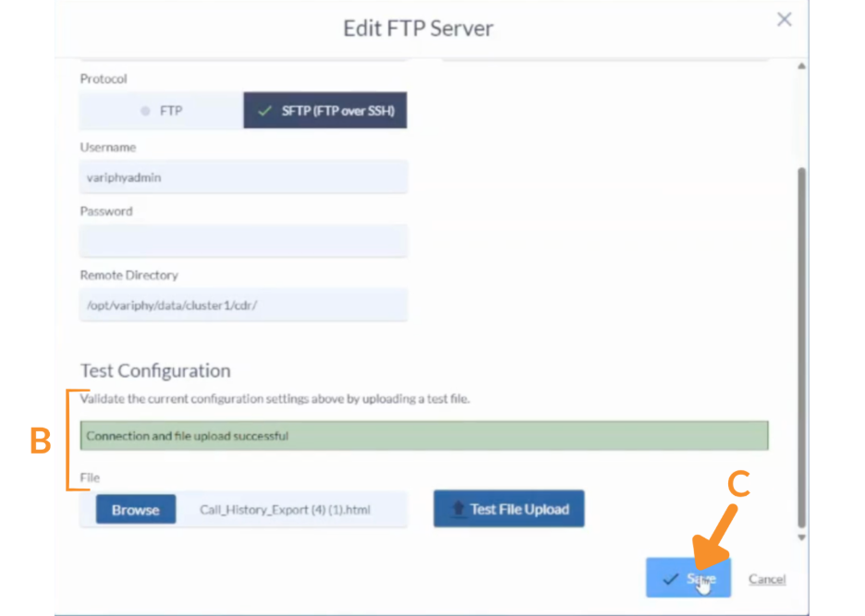Image resolution: width=865 pixels, height=616 pixels.
Task: Click the Test File Upload button
Action: click(509, 509)
